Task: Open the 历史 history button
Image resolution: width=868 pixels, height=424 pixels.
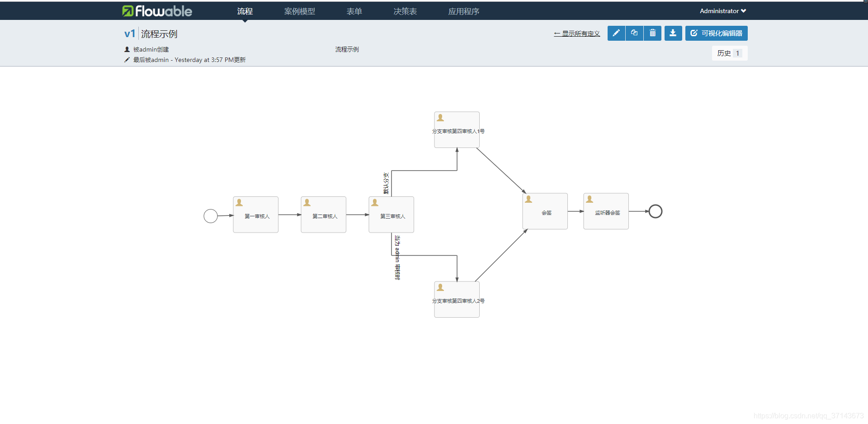Action: pos(730,53)
